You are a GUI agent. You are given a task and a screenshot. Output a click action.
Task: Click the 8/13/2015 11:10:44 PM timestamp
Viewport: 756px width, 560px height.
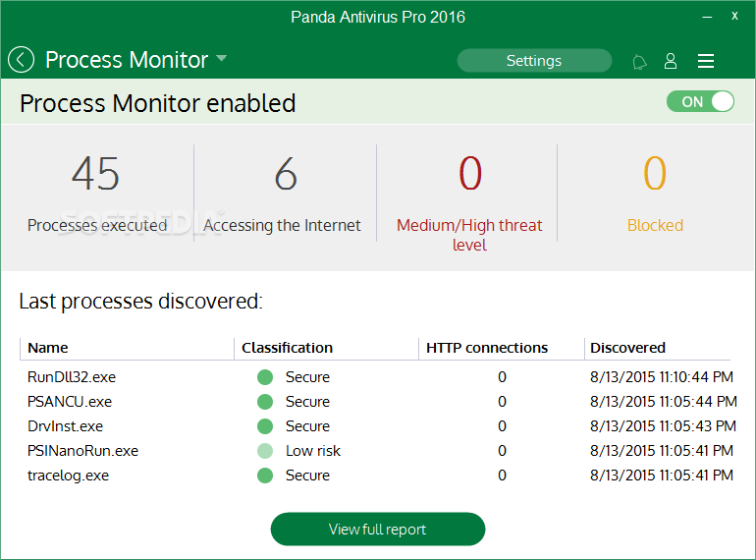662,376
